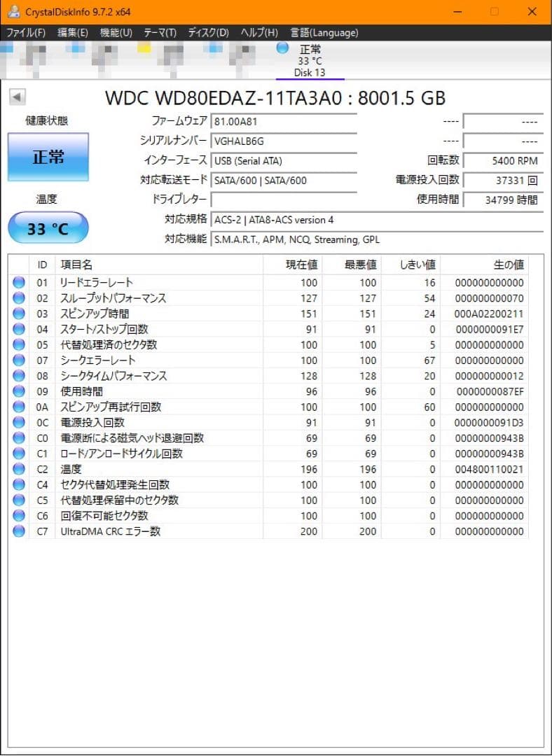Click the ID column header

point(43,264)
